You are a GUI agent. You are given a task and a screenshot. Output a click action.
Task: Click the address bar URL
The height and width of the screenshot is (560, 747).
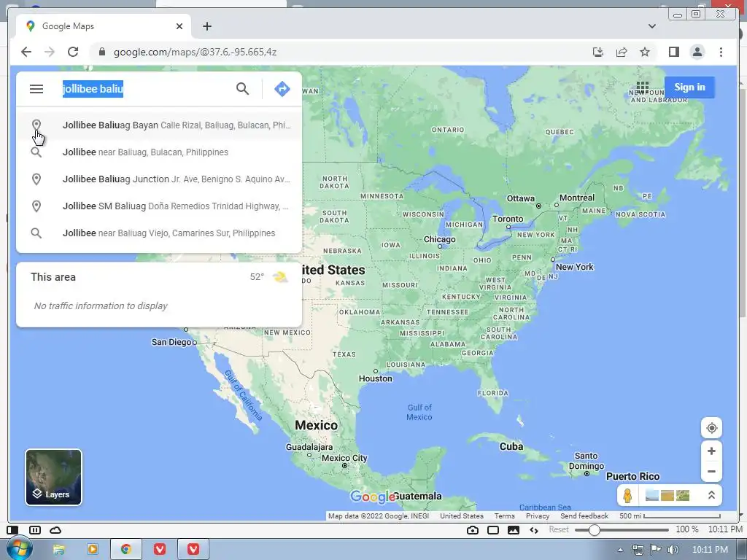[x=195, y=52]
